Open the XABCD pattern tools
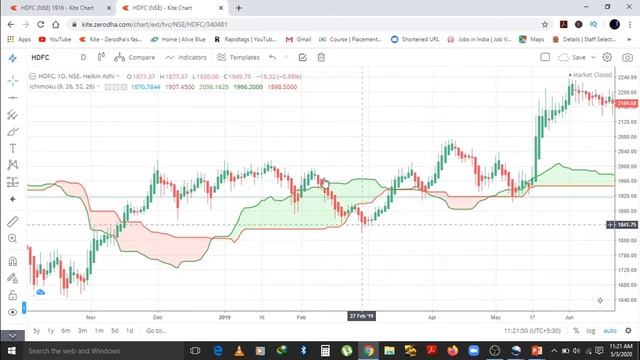Image resolution: width=640 pixels, height=360 pixels. (13, 165)
